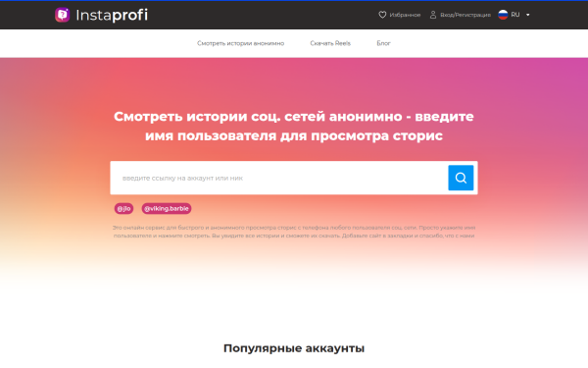Click the user icon beside Вход/Регистрация
The height and width of the screenshot is (368, 588).
(x=433, y=15)
